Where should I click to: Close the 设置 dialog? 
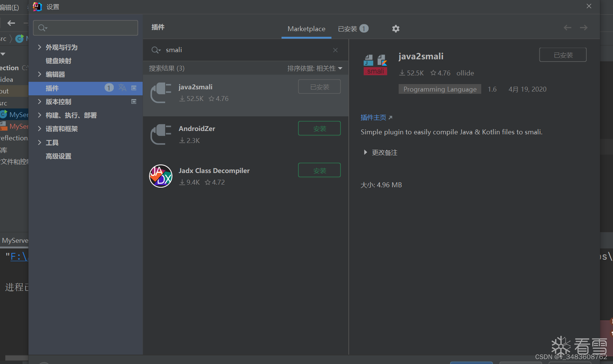click(x=589, y=6)
